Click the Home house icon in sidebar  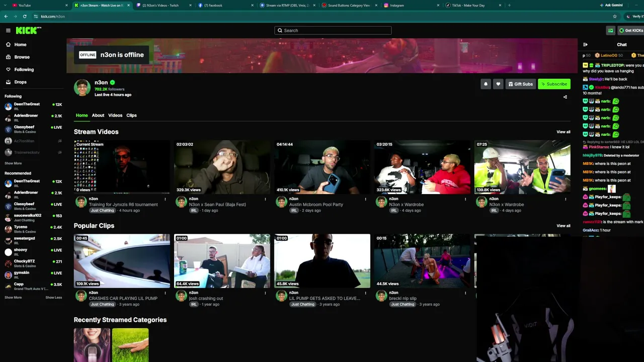pyautogui.click(x=8, y=45)
